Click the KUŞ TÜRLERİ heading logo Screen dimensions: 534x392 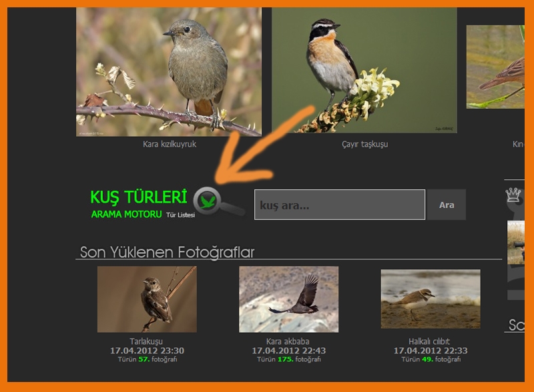point(139,197)
